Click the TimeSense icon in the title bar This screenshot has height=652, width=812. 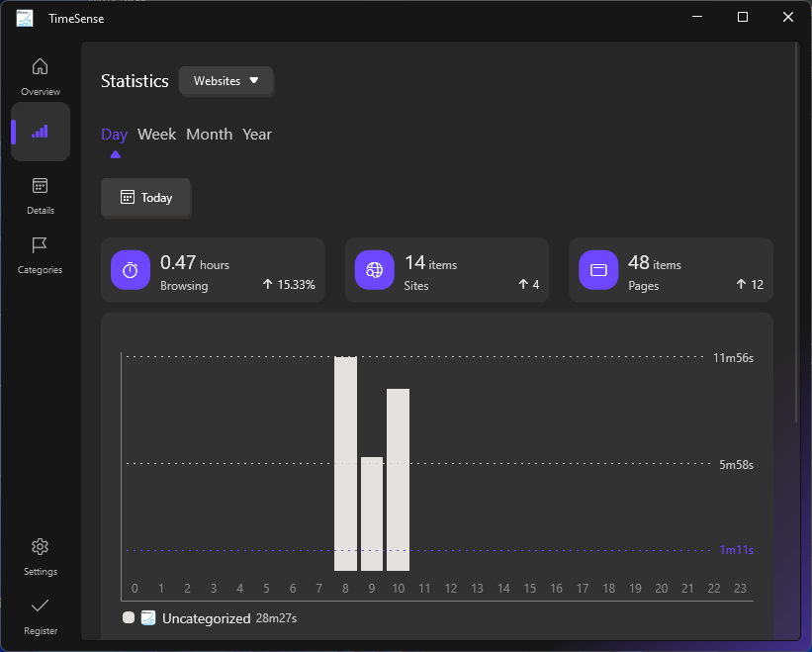[25, 17]
